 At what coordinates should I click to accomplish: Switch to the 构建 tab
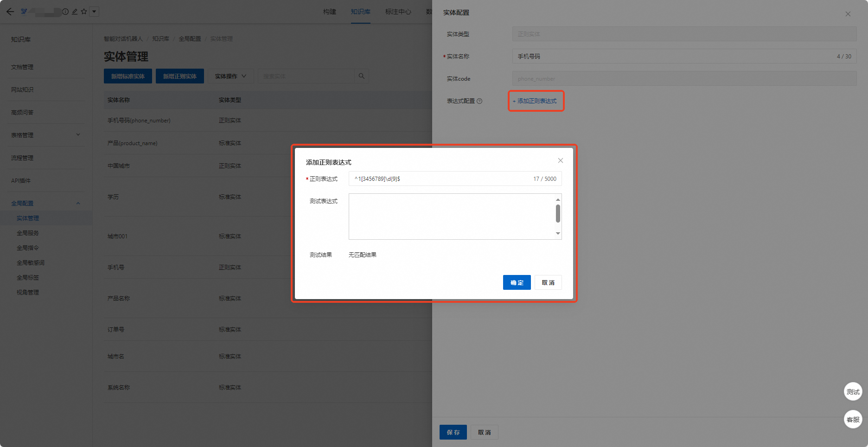(330, 12)
